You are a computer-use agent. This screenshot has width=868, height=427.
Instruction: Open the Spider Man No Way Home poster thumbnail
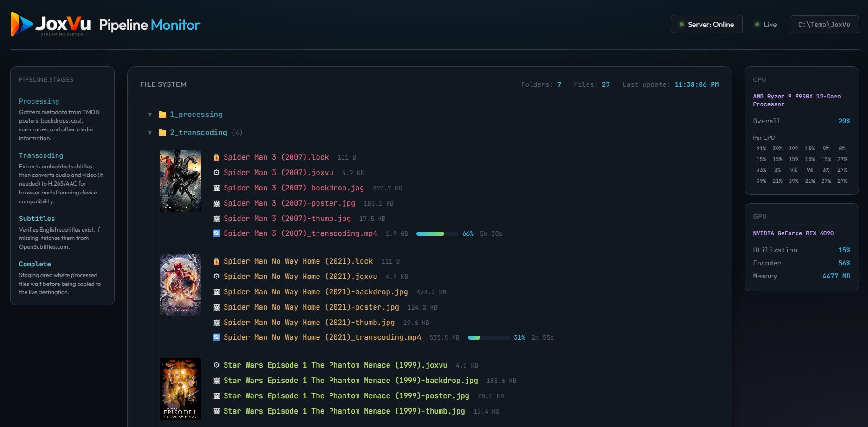(180, 285)
